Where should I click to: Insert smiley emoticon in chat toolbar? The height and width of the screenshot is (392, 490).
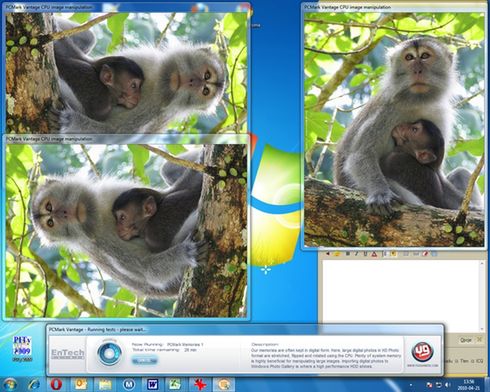pos(337,254)
